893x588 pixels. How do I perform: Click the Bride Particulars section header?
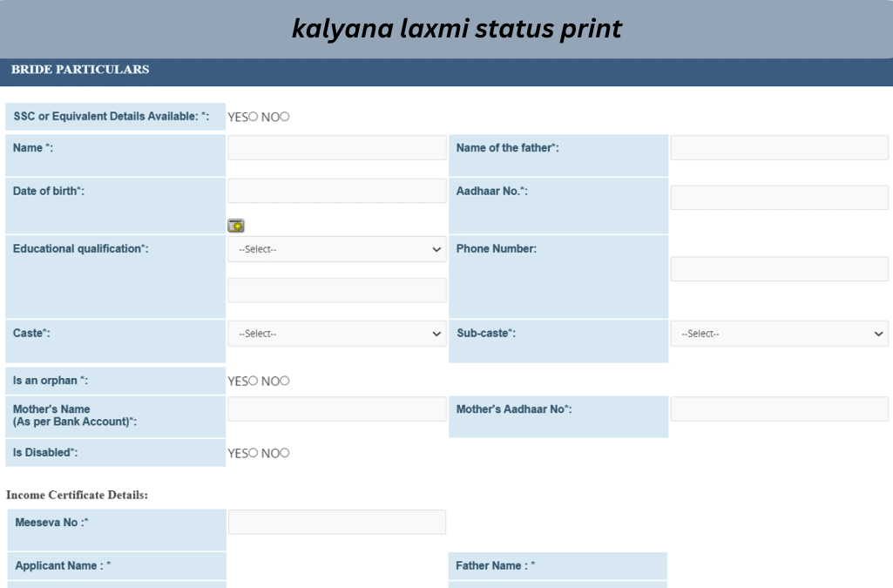click(x=80, y=70)
